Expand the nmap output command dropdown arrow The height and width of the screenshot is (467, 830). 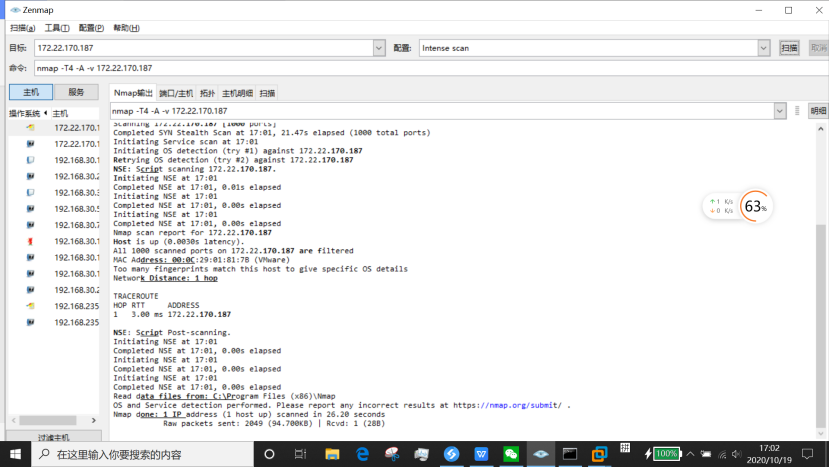pyautogui.click(x=780, y=111)
